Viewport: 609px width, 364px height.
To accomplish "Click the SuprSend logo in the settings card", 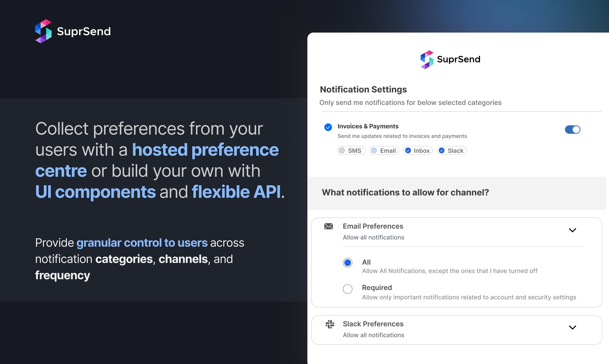I will click(450, 60).
